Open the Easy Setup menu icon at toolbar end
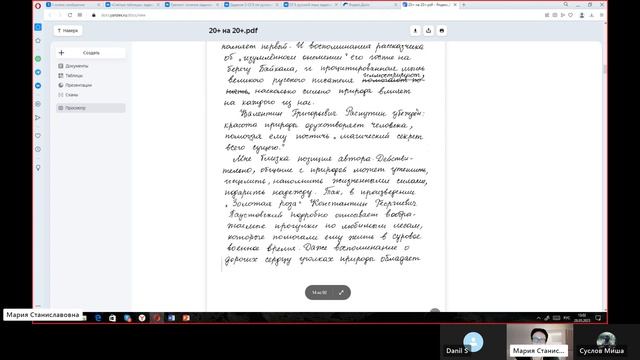The width and height of the screenshot is (640, 360). click(602, 15)
